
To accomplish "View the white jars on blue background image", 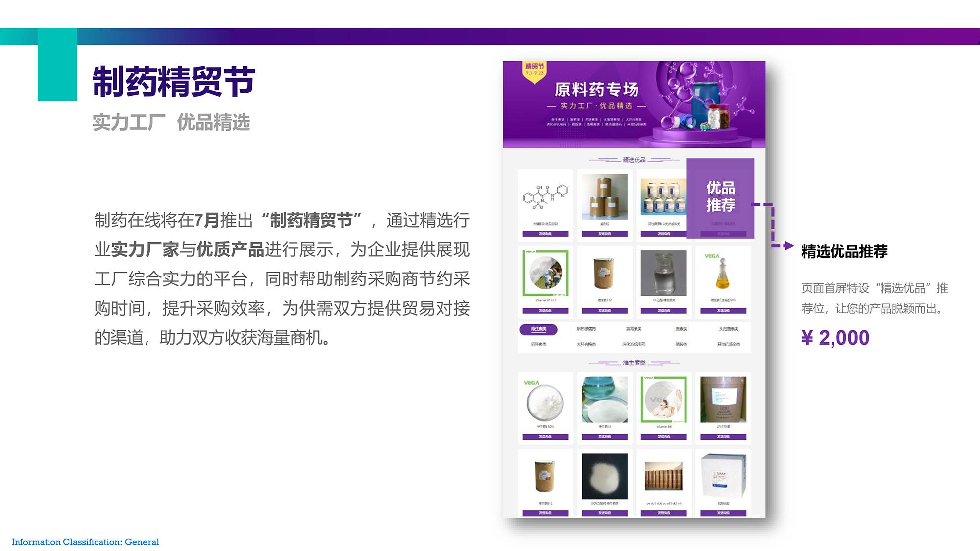I will pos(664,197).
